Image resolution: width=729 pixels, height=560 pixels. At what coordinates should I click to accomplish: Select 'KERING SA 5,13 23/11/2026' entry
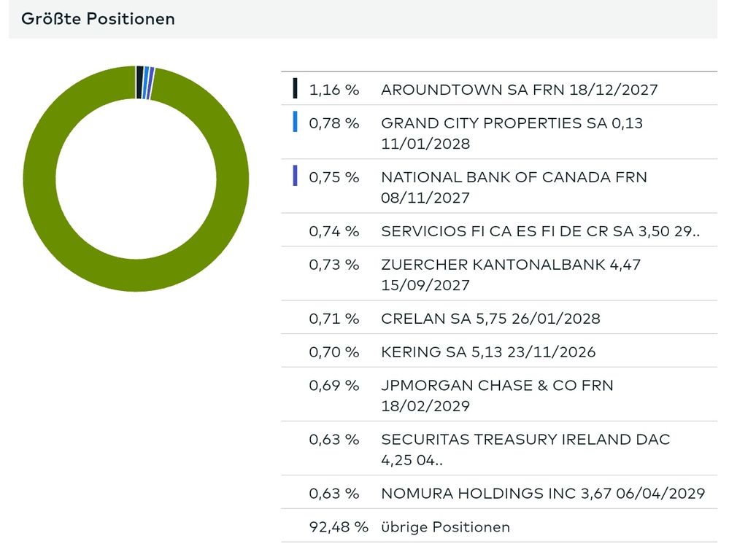(488, 351)
